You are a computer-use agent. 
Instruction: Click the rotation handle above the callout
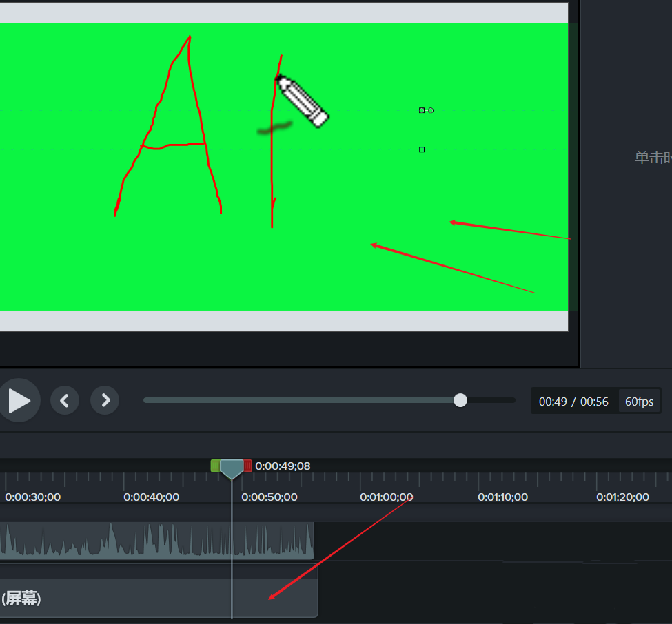(x=430, y=110)
